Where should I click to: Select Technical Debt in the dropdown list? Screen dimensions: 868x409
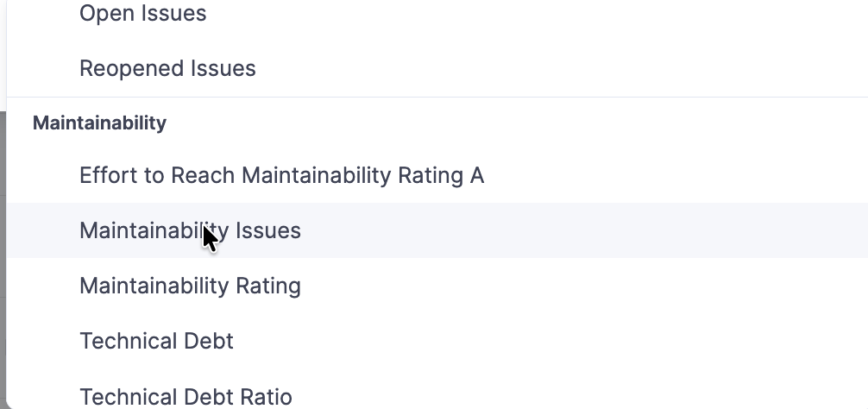(156, 342)
